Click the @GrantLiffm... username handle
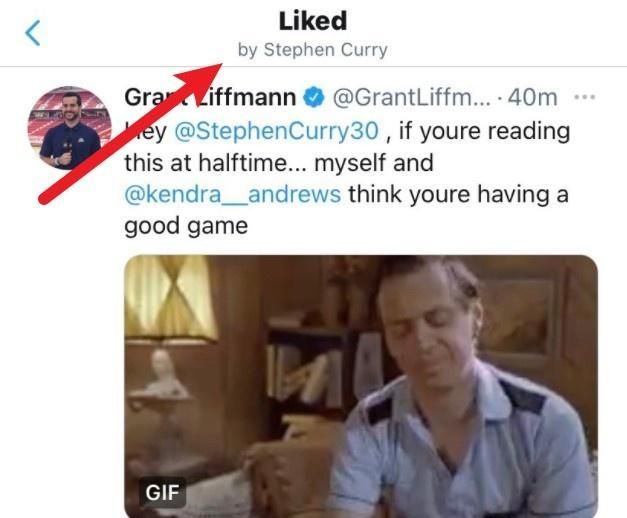Image resolution: width=627 pixels, height=518 pixels. click(410, 98)
